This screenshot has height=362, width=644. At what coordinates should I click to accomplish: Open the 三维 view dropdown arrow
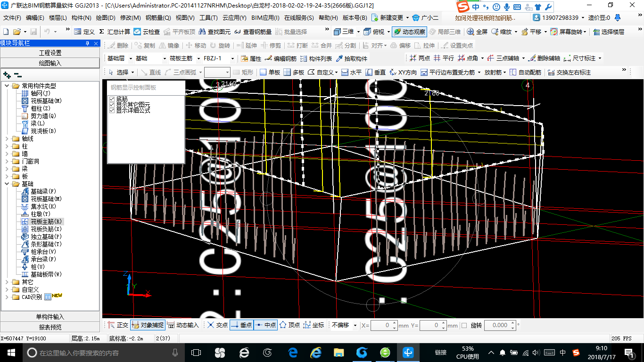pyautogui.click(x=358, y=32)
